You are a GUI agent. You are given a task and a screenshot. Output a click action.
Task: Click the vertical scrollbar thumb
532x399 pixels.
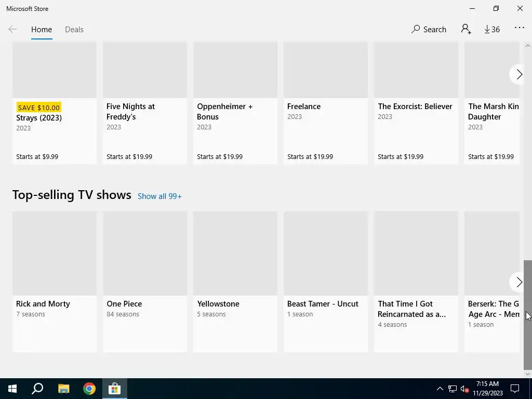pos(528,315)
